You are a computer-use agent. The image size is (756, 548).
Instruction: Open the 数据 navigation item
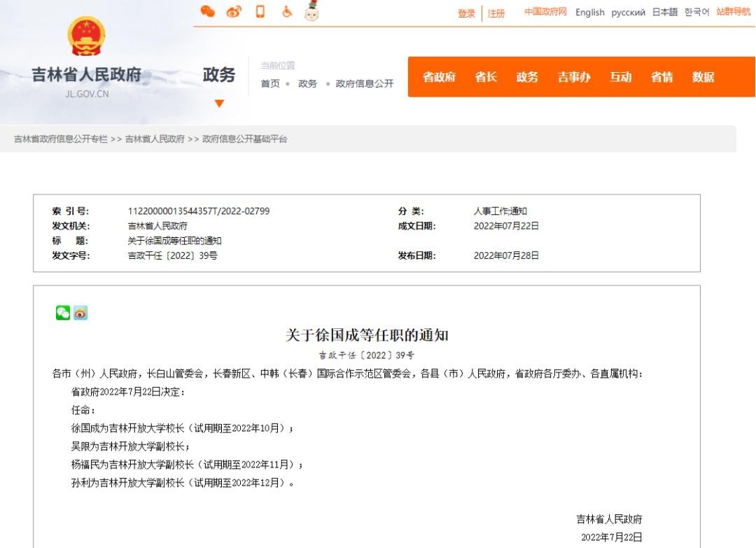point(703,78)
